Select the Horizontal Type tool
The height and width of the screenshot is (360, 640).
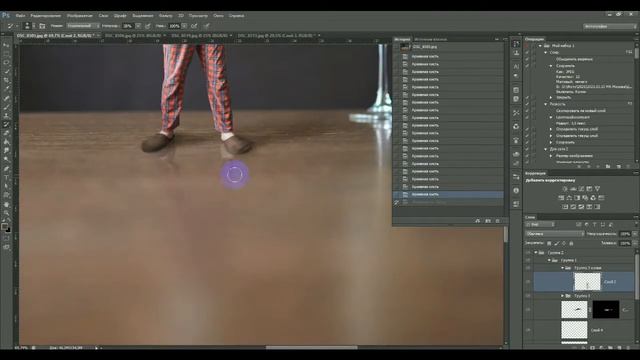point(6,178)
